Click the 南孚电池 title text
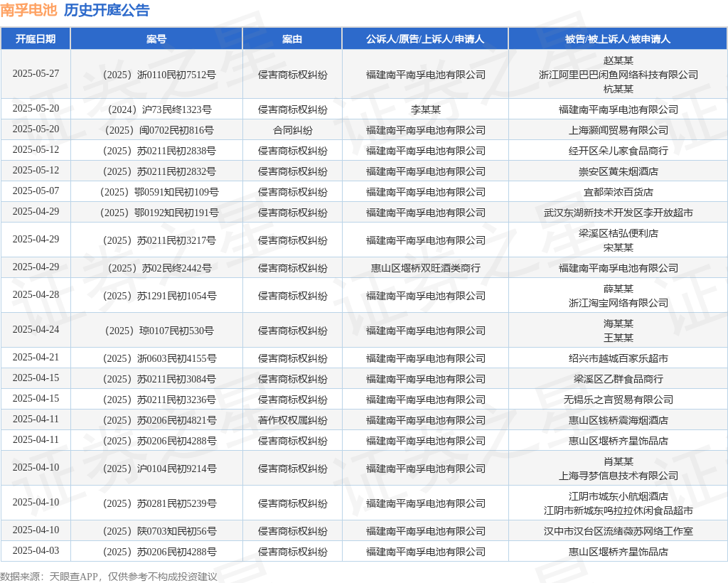The width and height of the screenshot is (728, 583). [x=28, y=10]
